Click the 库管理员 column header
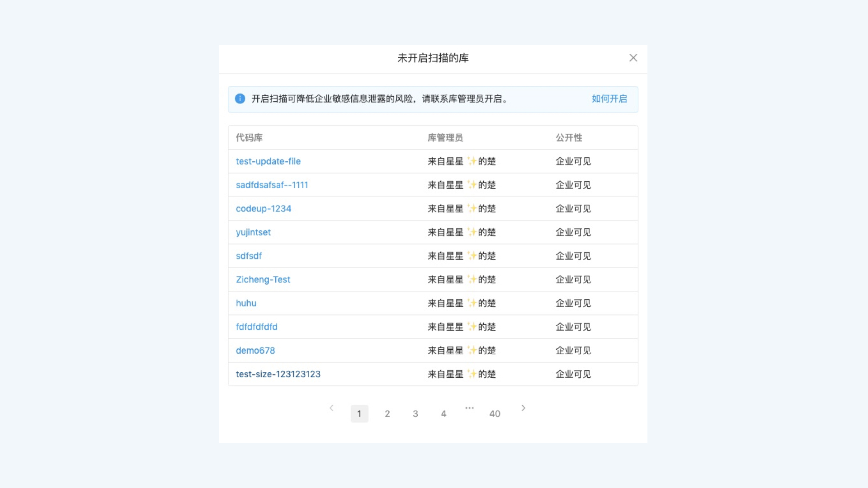Viewport: 868px width, 488px height. [x=445, y=138]
